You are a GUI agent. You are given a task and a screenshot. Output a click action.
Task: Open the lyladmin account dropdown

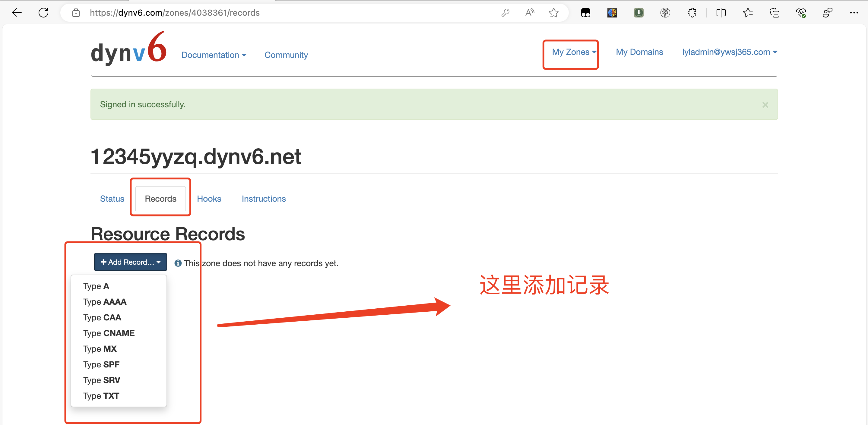point(730,52)
